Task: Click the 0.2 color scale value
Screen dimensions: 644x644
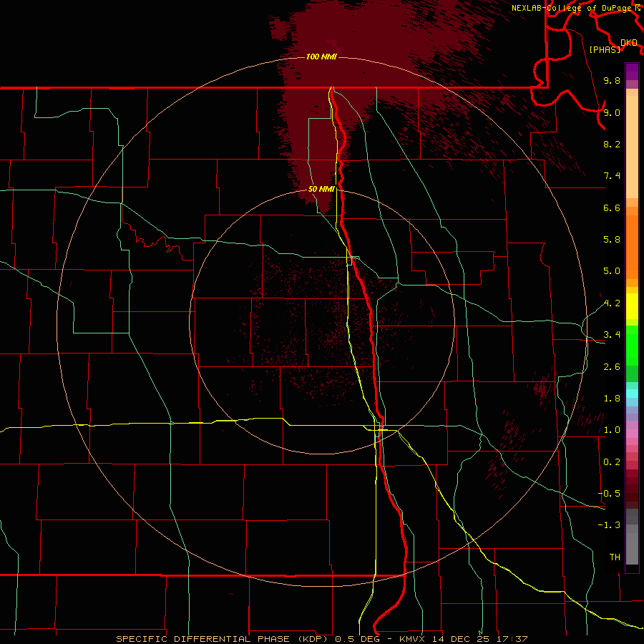Action: (x=612, y=462)
